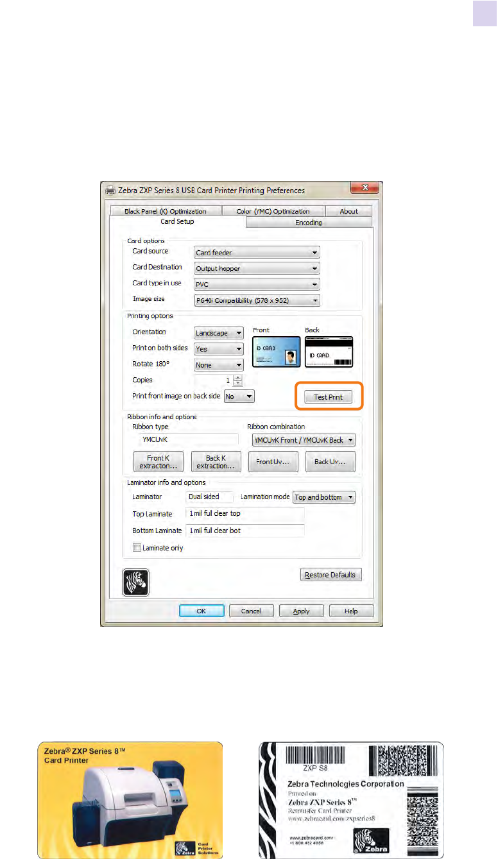Click the Front Uv button
The width and height of the screenshot is (498, 868).
[273, 462]
